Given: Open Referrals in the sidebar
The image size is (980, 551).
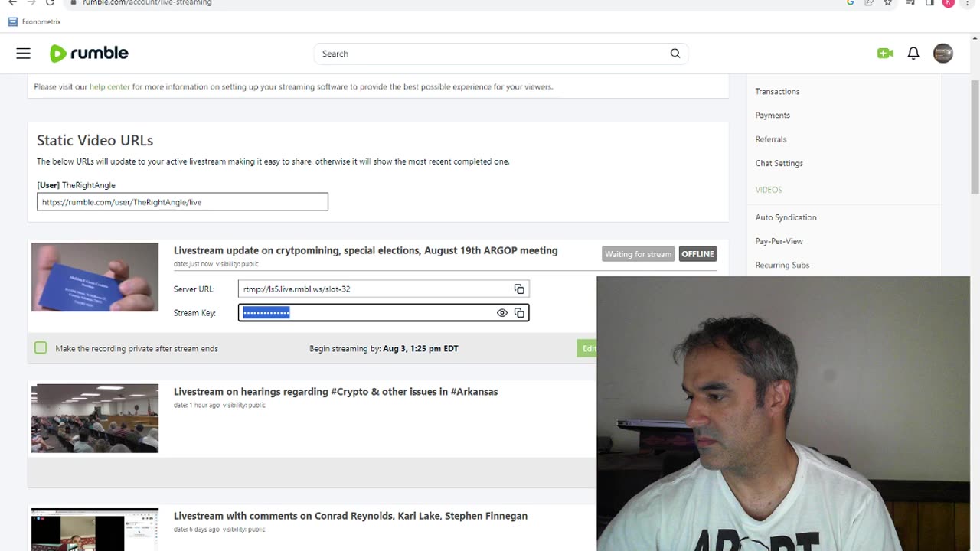Looking at the screenshot, I should (x=771, y=139).
